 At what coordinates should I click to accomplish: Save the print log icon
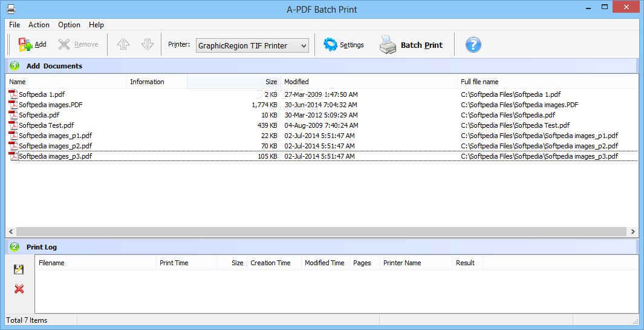click(19, 269)
